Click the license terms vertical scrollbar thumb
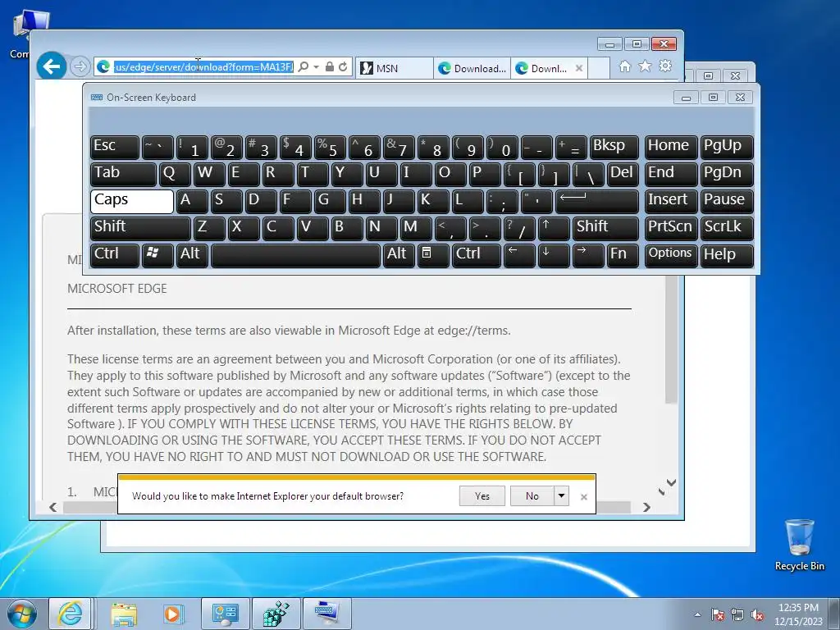The height and width of the screenshot is (630, 840). 671,340
